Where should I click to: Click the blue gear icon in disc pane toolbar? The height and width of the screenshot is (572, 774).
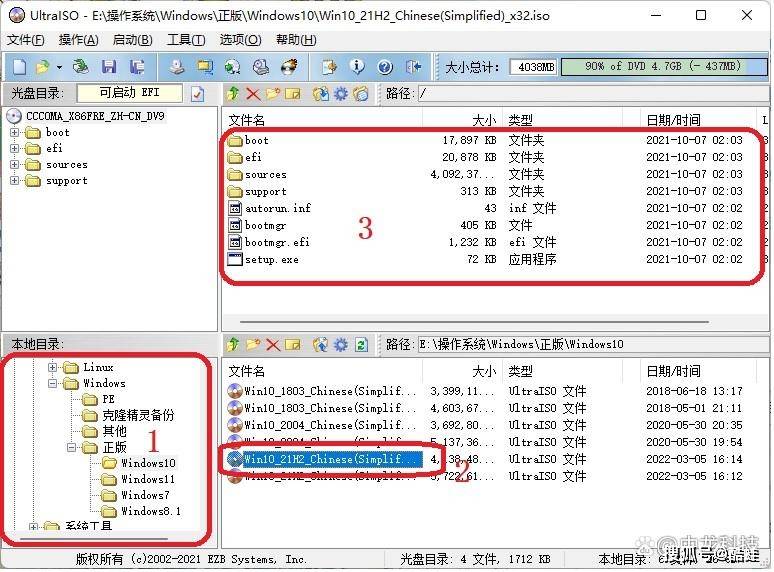tap(341, 93)
